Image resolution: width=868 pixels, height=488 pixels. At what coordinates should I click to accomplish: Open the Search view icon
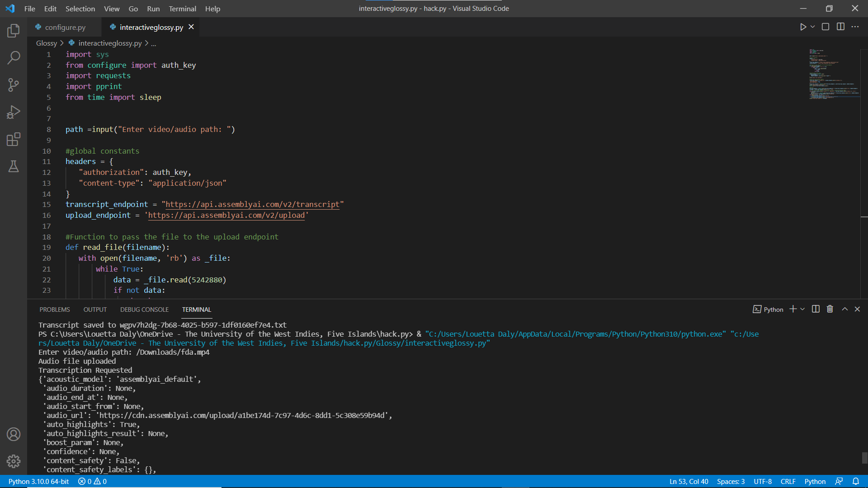14,57
